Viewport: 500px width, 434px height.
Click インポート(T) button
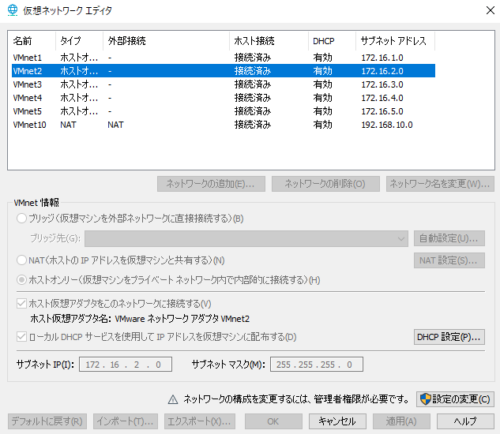click(125, 421)
